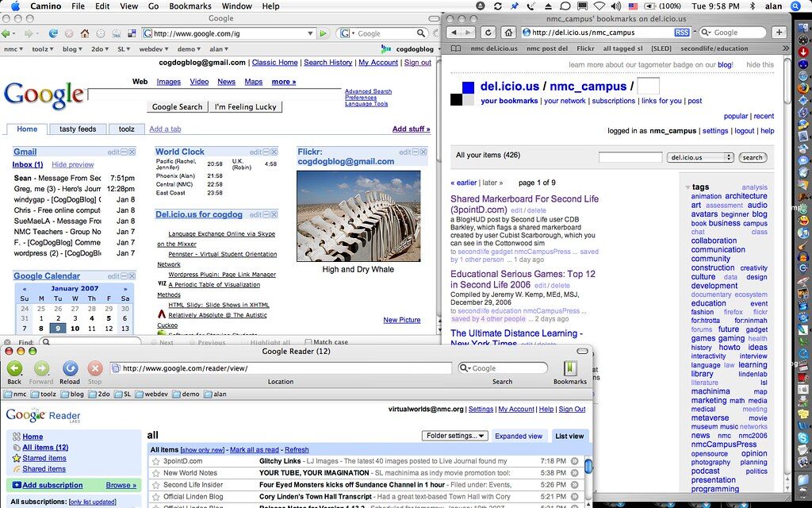Star the Cory Linden's Town Hall item
Image resolution: width=812 pixels, height=508 pixels.
click(x=155, y=497)
